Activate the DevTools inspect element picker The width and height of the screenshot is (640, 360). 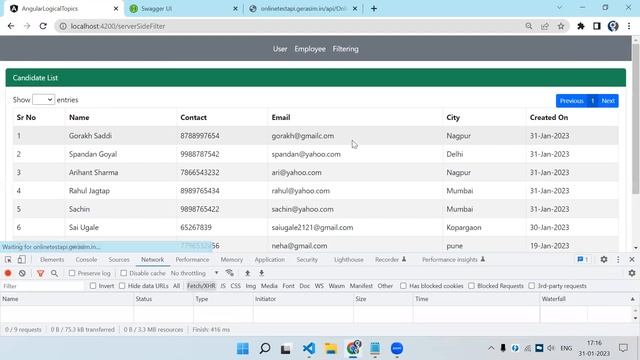coord(8,260)
